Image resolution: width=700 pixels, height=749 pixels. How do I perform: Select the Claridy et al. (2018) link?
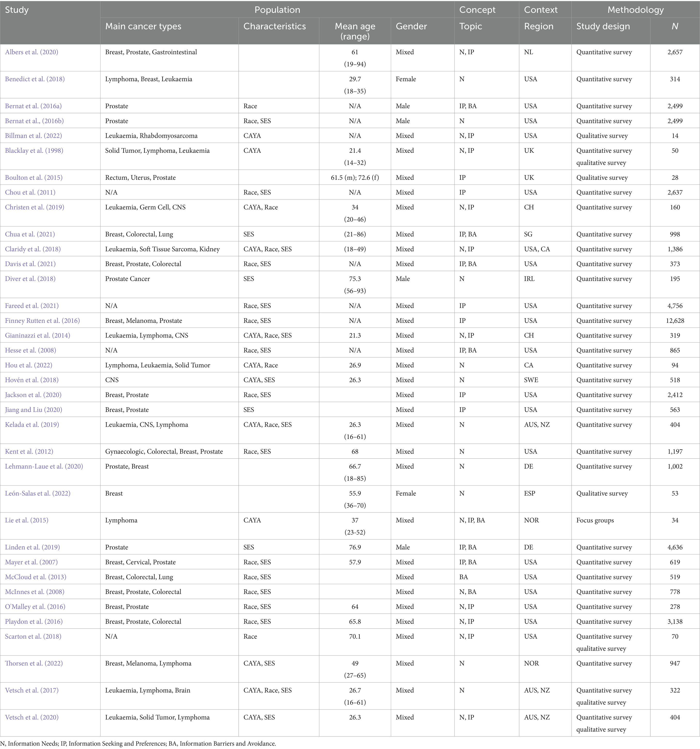[x=33, y=249]
